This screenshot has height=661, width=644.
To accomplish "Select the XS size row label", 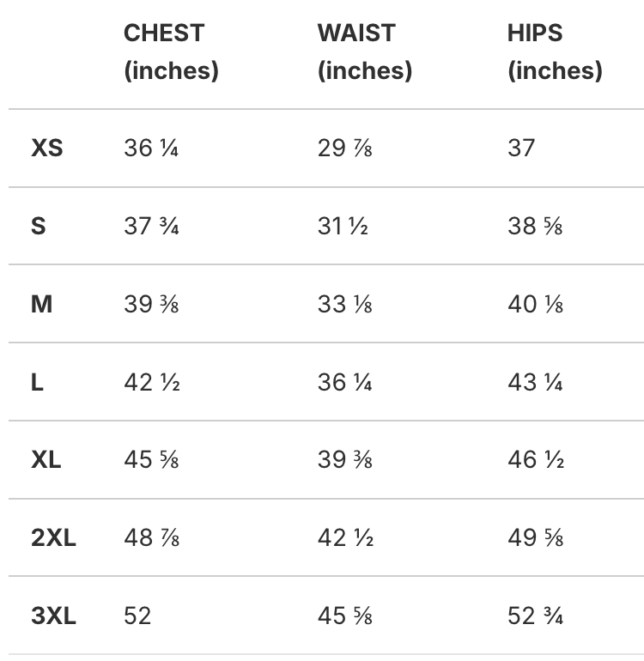I will click(x=47, y=149).
